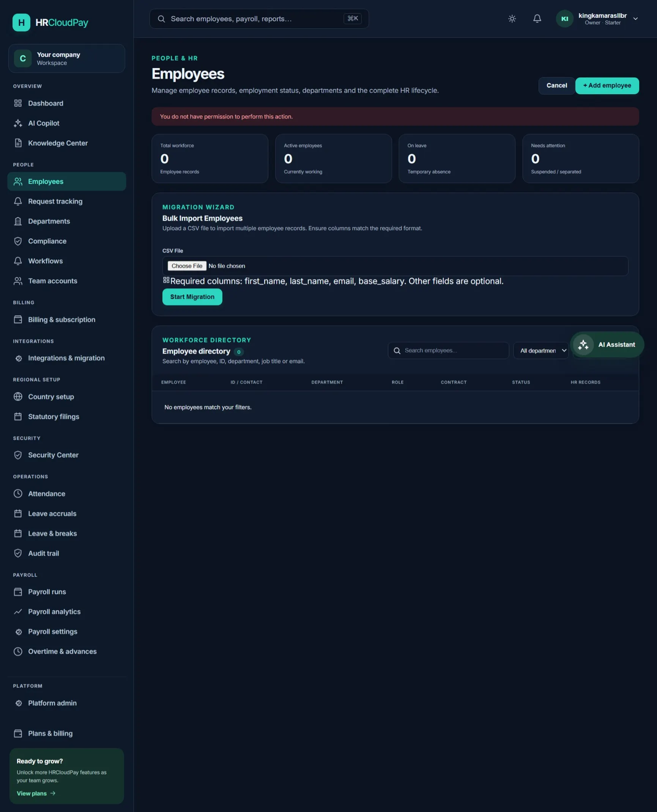
Task: Click the Departments building icon
Action: coord(18,221)
